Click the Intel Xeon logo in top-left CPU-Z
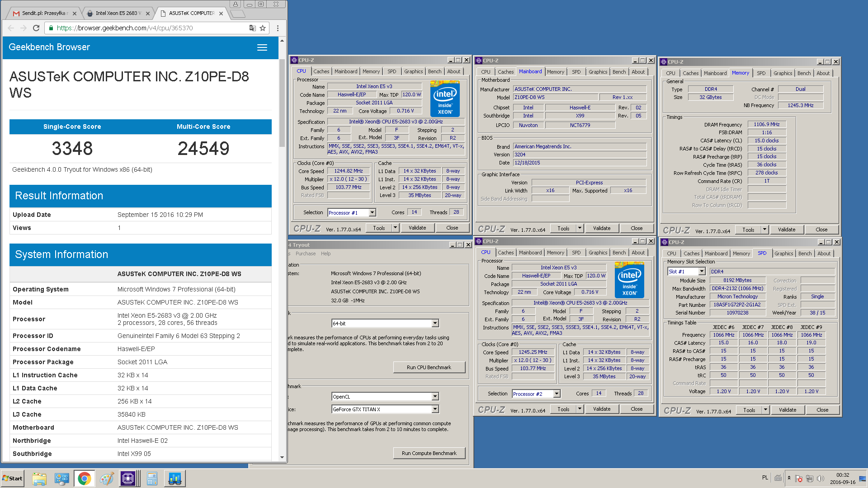Viewport: 868px width, 488px height. (x=445, y=99)
